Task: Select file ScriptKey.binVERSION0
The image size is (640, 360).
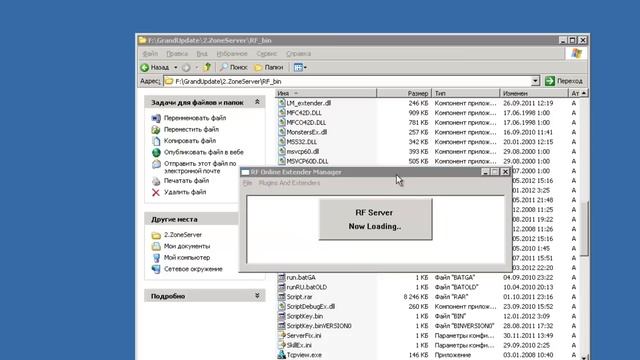Action: click(x=319, y=326)
